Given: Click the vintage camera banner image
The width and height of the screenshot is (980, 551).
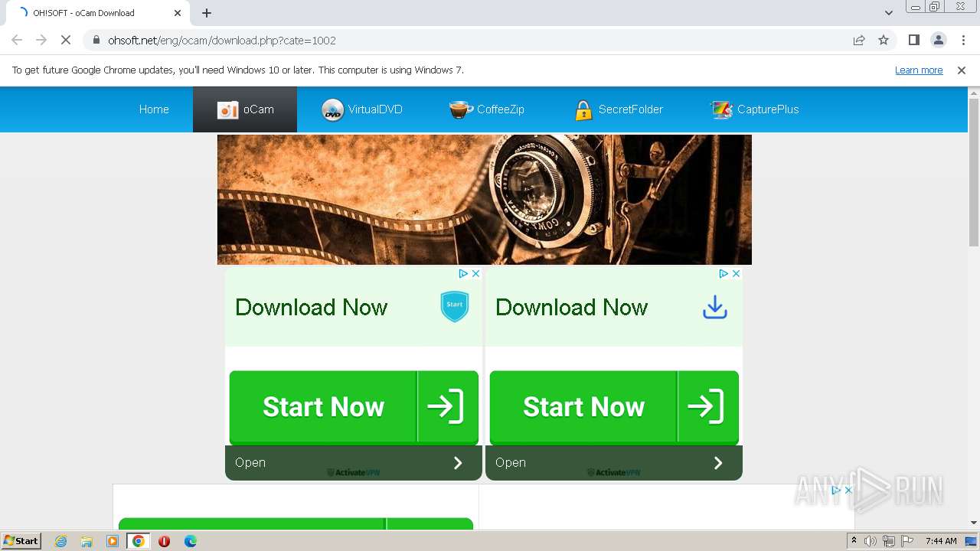Looking at the screenshot, I should pyautogui.click(x=485, y=200).
